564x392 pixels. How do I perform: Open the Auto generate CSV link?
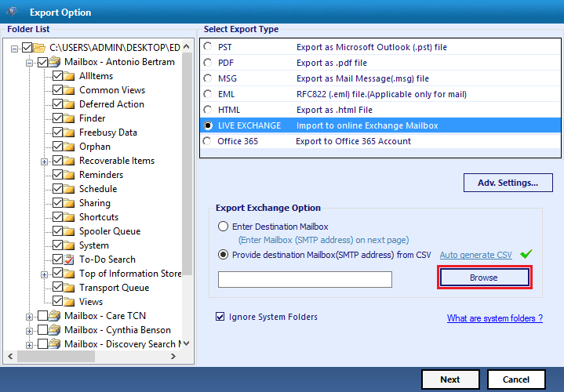tap(476, 255)
